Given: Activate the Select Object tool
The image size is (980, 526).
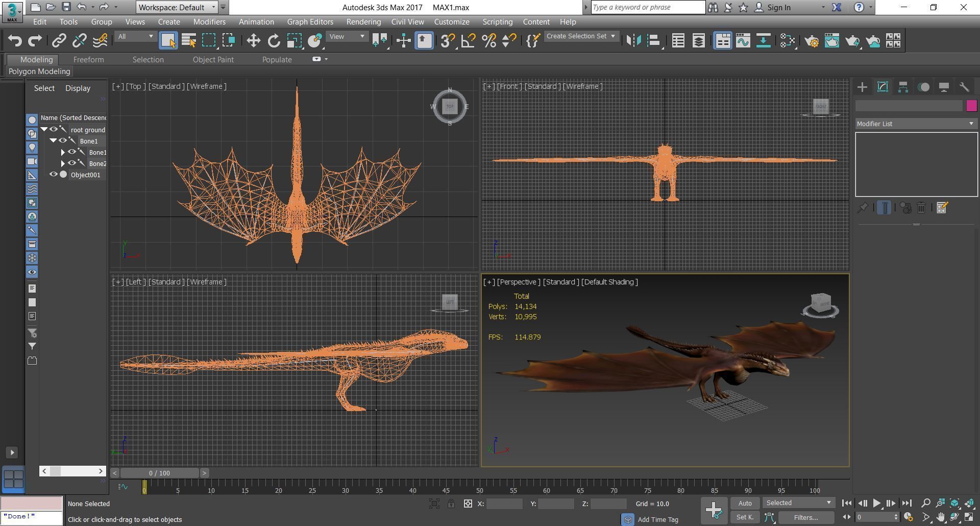Looking at the screenshot, I should (x=168, y=40).
